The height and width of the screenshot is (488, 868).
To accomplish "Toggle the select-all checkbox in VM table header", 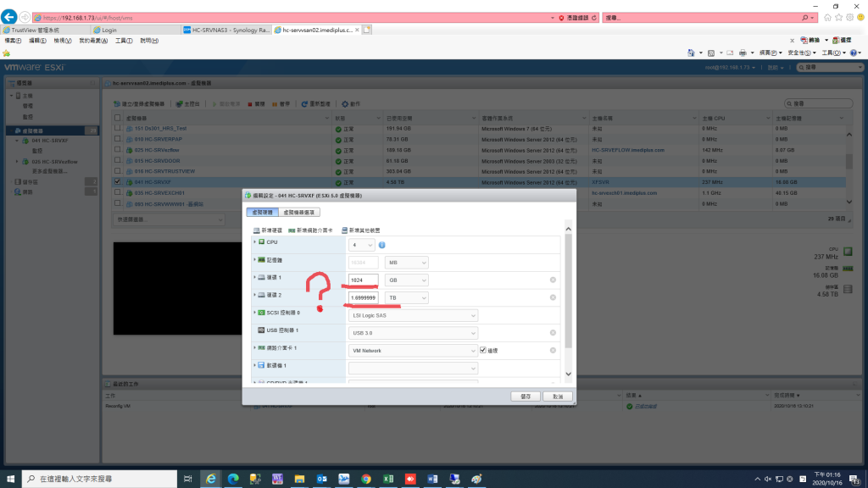I will coord(117,118).
